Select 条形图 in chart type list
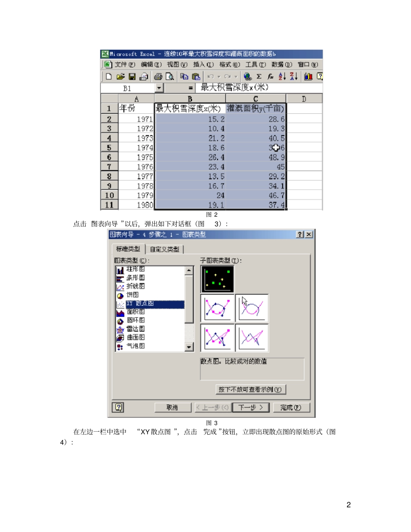Image resolution: width=411 pixels, height=532 pixels. click(x=135, y=278)
